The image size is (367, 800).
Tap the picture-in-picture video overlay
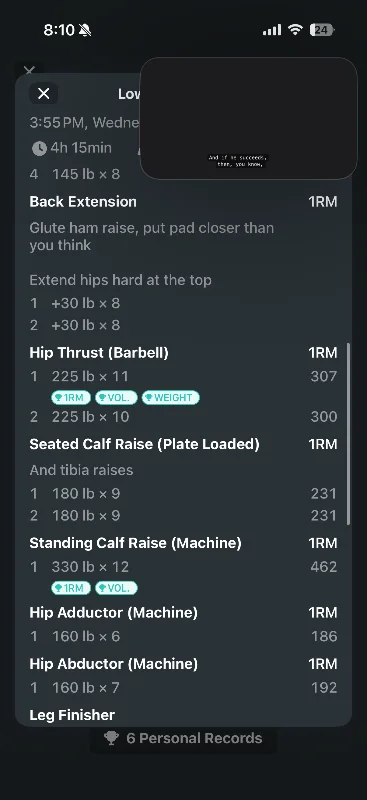pos(249,118)
